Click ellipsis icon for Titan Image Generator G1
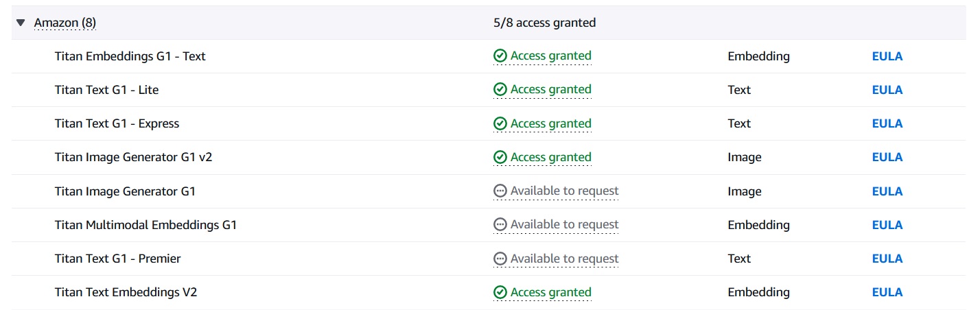The width and height of the screenshot is (980, 310). point(500,191)
